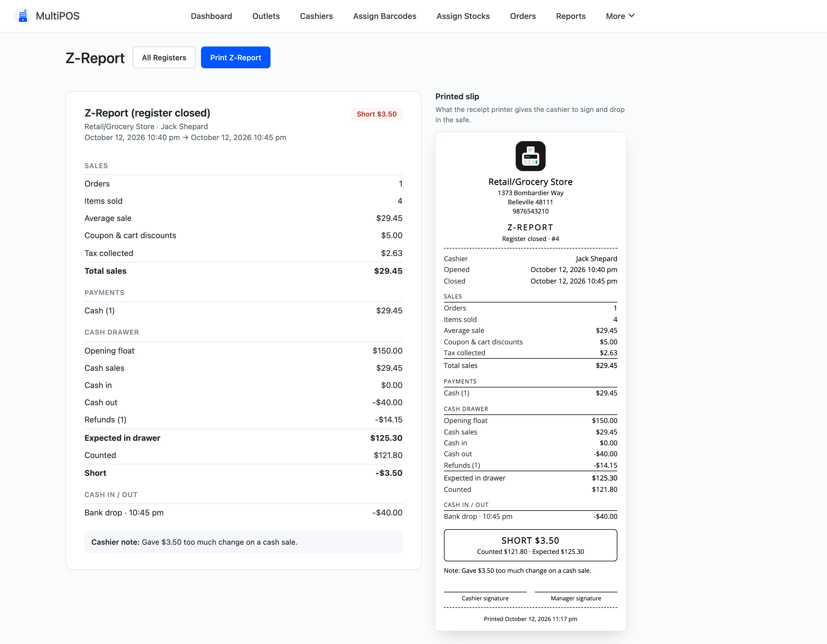Click the Printed October 12, 2026 11:17 pm footer

pyautogui.click(x=530, y=619)
